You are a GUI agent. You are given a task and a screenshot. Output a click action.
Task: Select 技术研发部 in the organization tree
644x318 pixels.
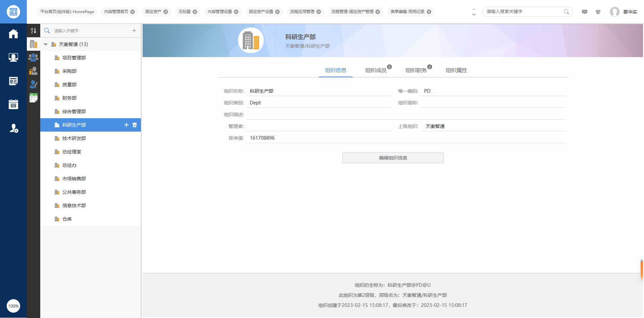74,138
